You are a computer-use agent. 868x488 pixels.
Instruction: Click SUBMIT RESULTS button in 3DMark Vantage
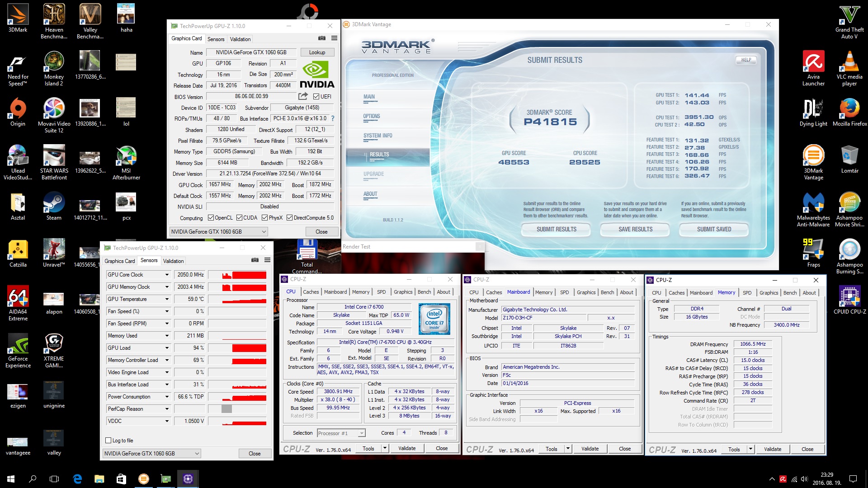click(x=556, y=230)
